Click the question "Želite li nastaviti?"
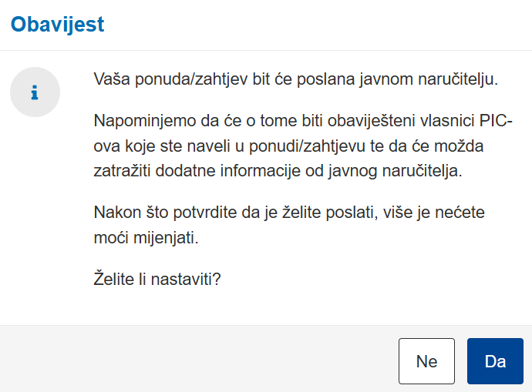 [157, 280]
